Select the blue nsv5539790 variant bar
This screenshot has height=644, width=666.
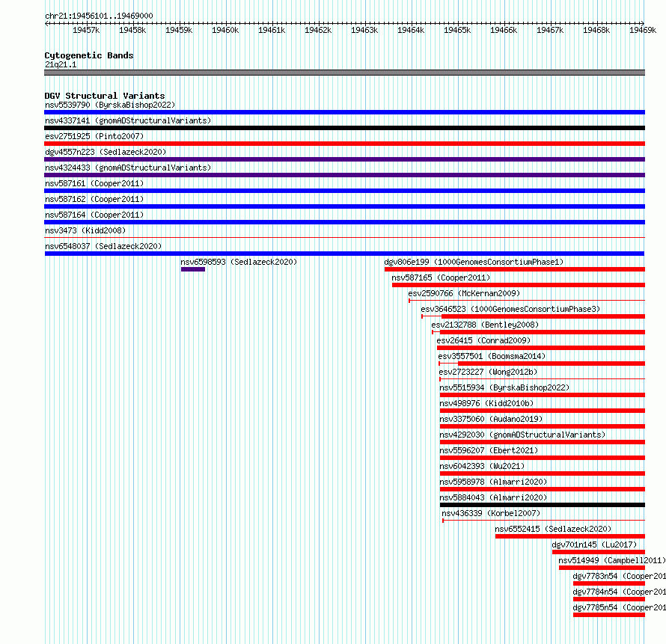(x=344, y=112)
